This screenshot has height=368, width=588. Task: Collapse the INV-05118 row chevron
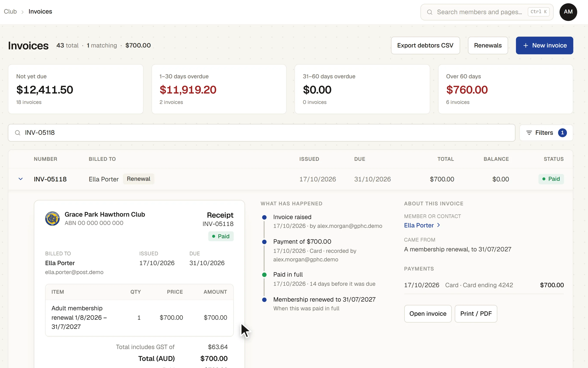[x=21, y=179]
